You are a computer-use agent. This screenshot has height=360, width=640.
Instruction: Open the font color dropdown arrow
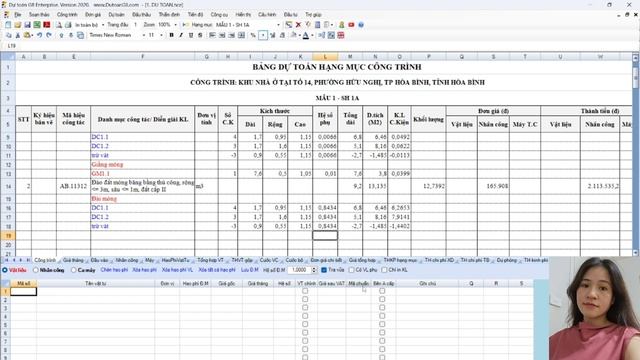pyautogui.click(x=312, y=36)
